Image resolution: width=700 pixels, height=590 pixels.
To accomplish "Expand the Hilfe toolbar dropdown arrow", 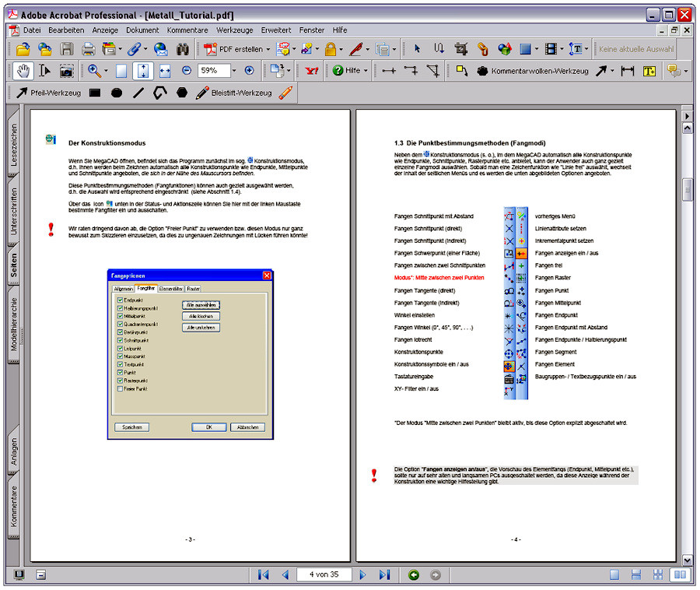I will click(x=366, y=71).
